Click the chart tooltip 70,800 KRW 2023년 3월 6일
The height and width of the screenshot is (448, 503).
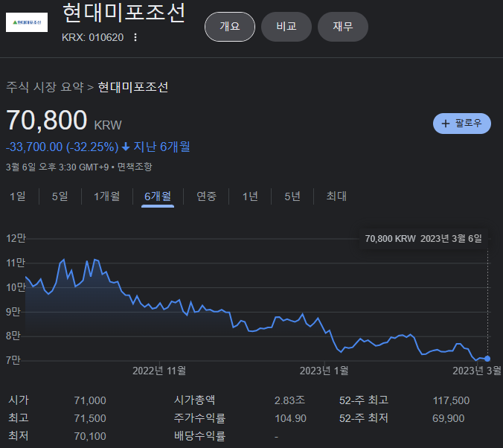[x=423, y=239]
